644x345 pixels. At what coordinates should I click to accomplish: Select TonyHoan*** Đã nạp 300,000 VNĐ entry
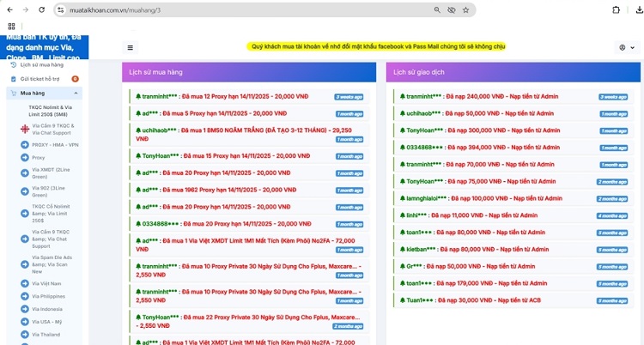pyautogui.click(x=513, y=130)
